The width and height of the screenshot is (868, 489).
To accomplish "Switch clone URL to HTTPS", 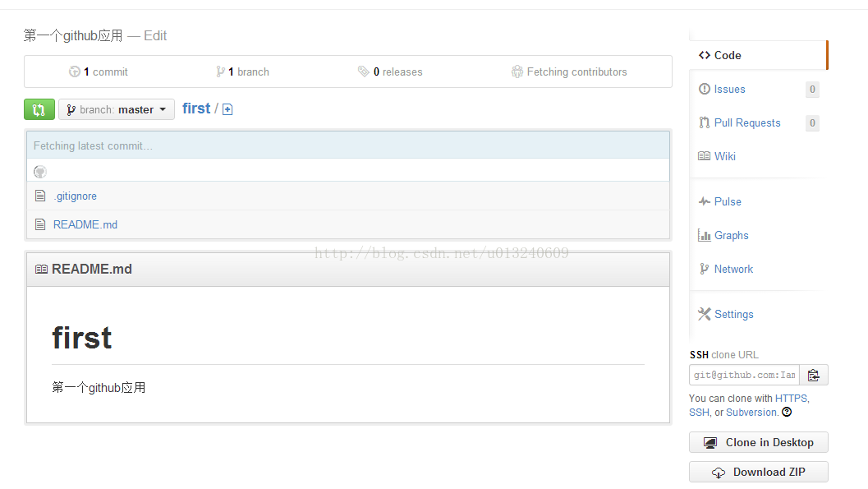I will pos(792,398).
